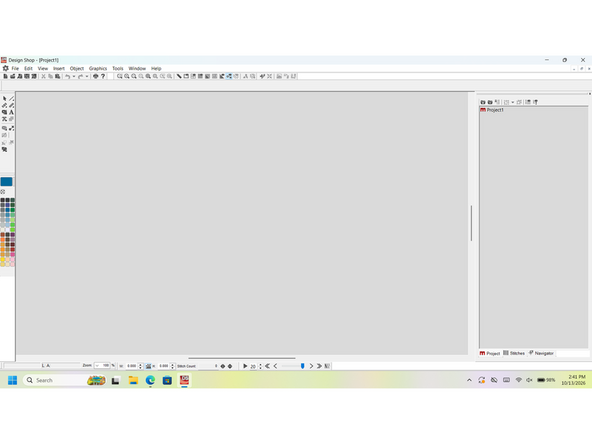Screen dimensions: 592x444
Task: Click the New document toolbar icon
Action: (5, 76)
